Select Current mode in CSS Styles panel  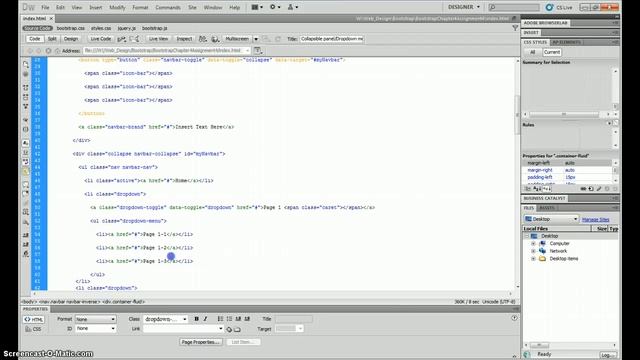pyautogui.click(x=552, y=52)
